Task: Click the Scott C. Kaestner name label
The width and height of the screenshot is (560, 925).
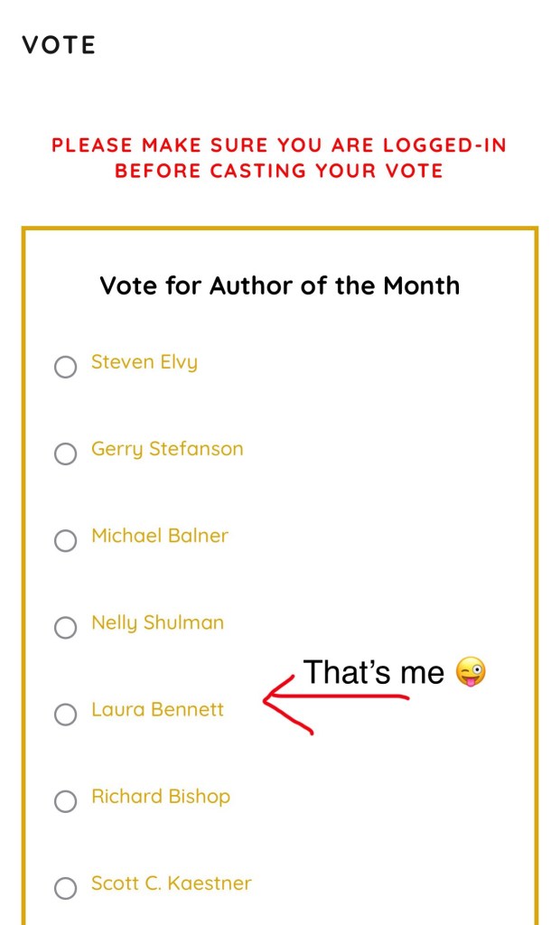Action: click(172, 883)
